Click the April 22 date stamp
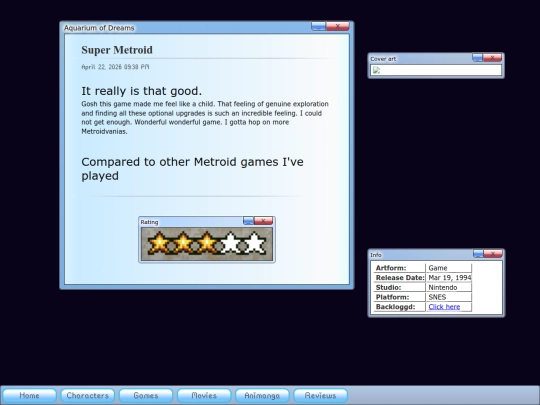 tap(115, 67)
